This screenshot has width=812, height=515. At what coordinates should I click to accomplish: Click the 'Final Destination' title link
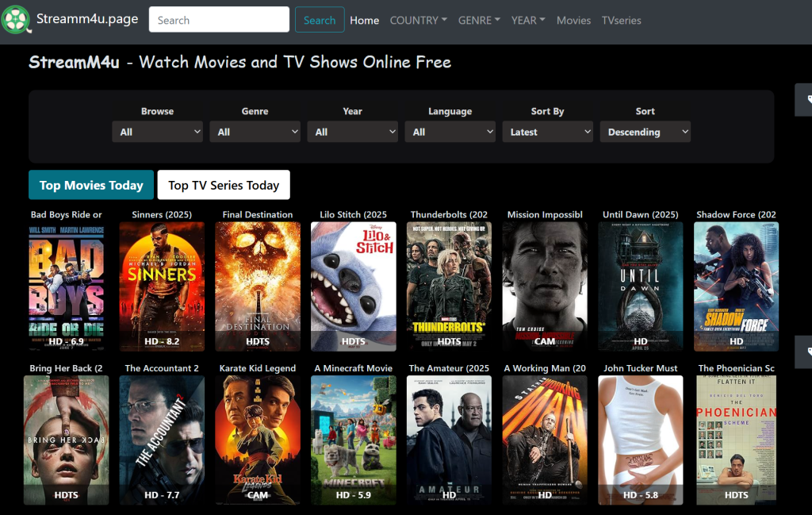point(258,214)
